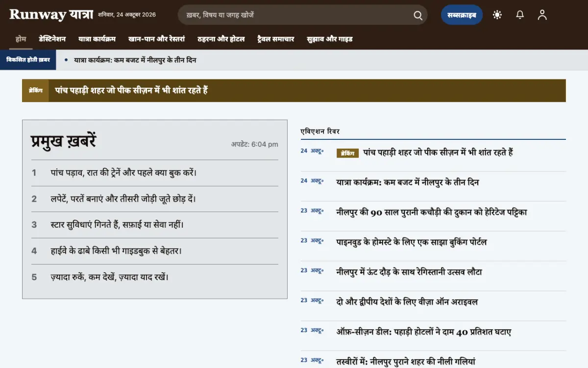Image resolution: width=588 pixels, height=368 pixels.
Task: Open story वीज़ा ऑन अराइवल
Action: [407, 302]
